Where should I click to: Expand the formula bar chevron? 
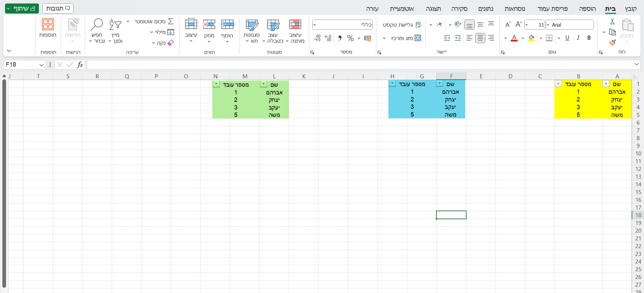[x=637, y=64]
